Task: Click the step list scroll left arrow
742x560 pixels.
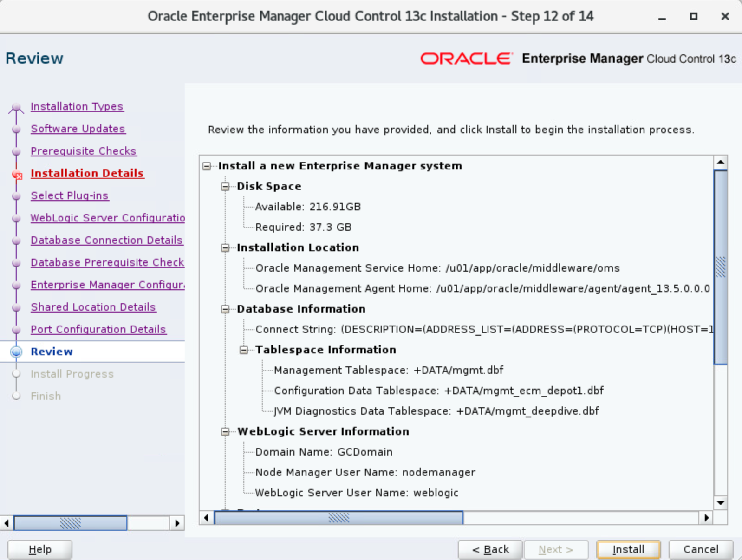Action: (7, 523)
